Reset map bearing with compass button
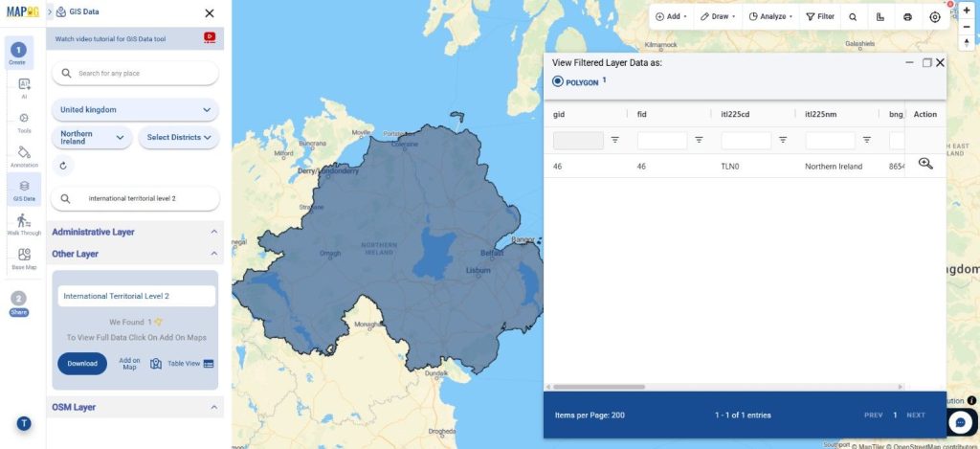The height and width of the screenshot is (449, 980). (967, 42)
